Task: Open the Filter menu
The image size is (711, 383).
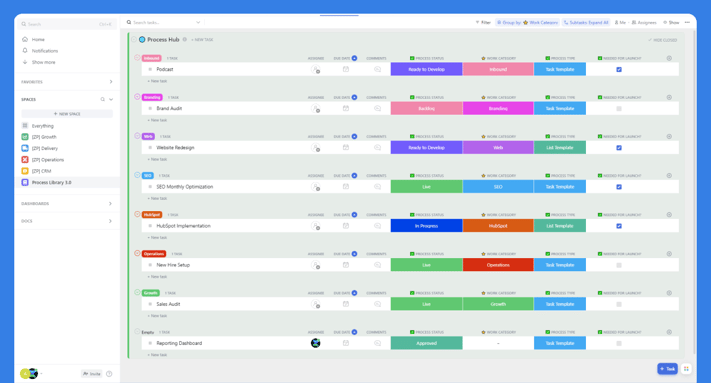Action: coord(483,22)
